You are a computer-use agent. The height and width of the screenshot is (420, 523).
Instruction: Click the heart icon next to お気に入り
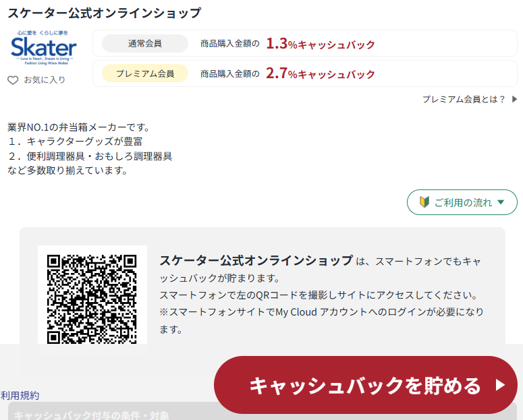tap(13, 80)
